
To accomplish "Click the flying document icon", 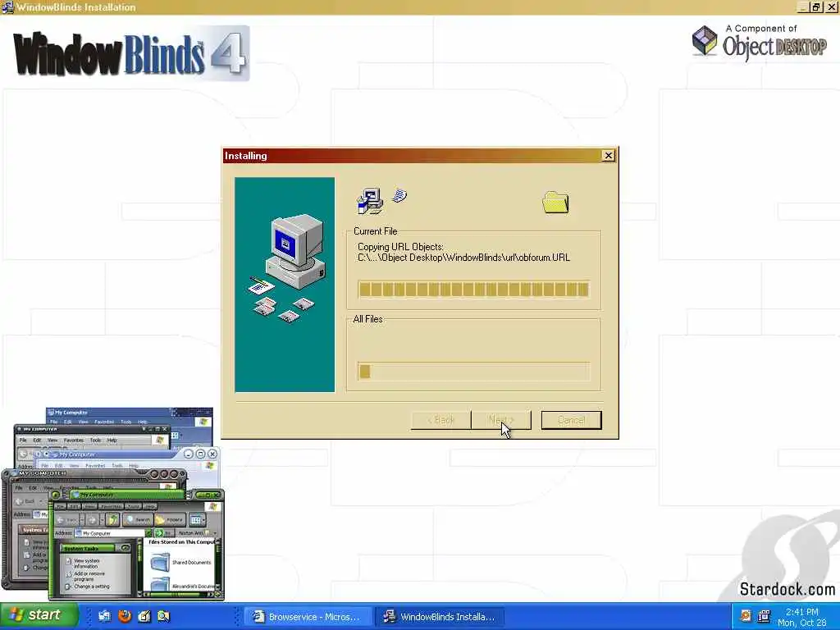I will click(x=399, y=195).
